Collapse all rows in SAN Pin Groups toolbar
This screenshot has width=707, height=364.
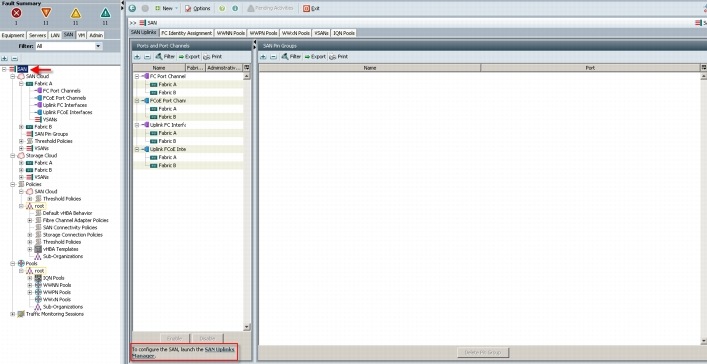(273, 57)
